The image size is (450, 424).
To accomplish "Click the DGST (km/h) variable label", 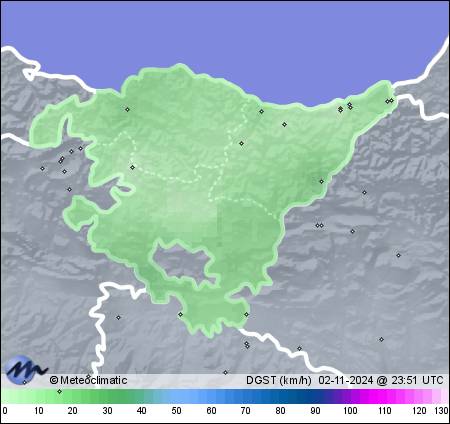I will (279, 380).
